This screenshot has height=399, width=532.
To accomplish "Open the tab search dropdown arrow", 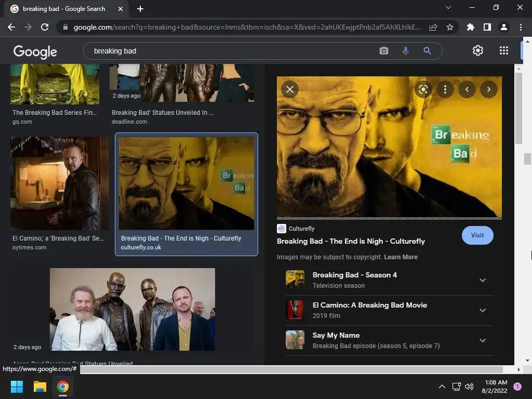I will pyautogui.click(x=448, y=7).
